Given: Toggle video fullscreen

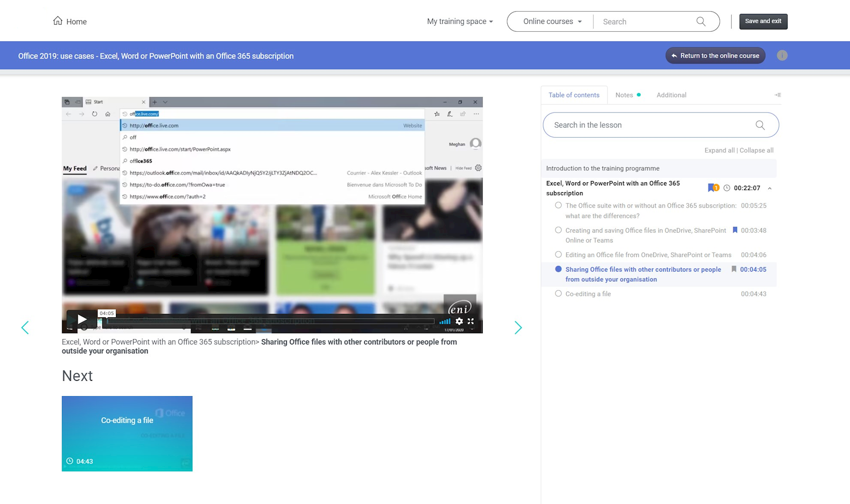Looking at the screenshot, I should tap(471, 321).
